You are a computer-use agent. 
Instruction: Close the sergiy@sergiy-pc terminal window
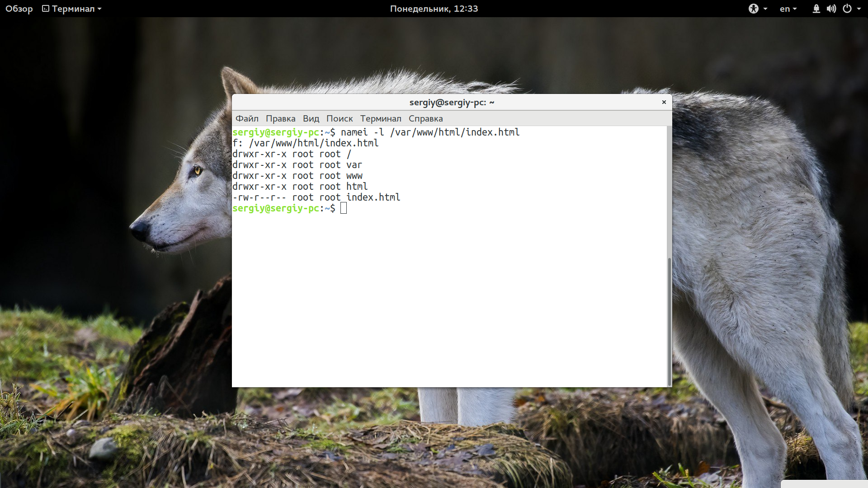pos(664,102)
